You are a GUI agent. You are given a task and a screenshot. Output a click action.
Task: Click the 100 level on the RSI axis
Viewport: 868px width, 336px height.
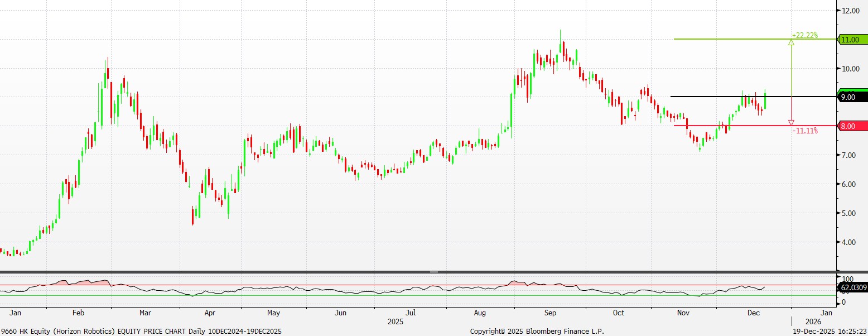(848, 279)
